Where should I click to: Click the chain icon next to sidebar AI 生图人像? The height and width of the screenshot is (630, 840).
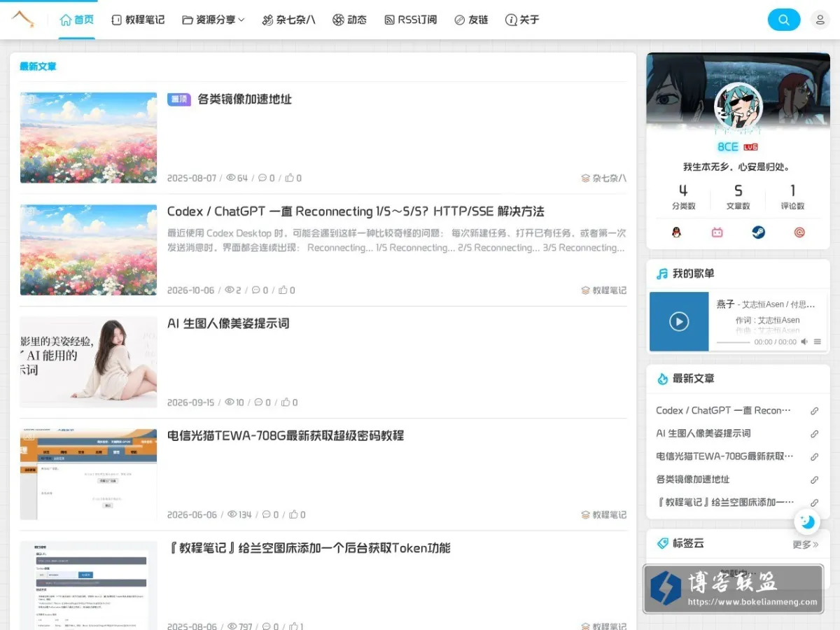pyautogui.click(x=814, y=434)
